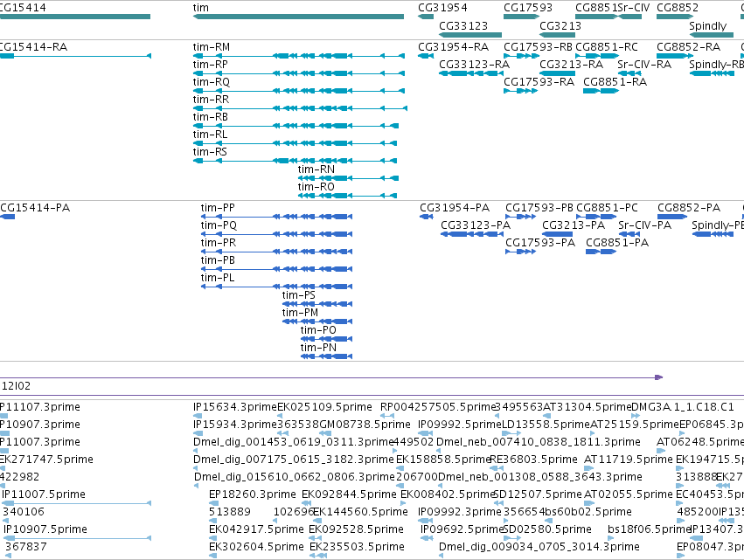Screen dimensions: 744x560
Task: Select transcript tim-RS
Action: 295,161
